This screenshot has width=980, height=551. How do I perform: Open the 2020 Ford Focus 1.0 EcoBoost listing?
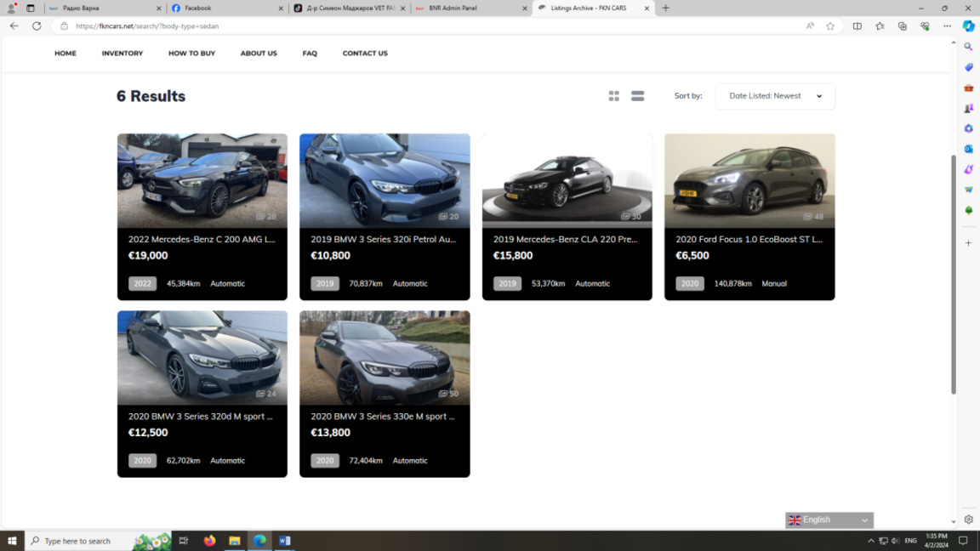749,240
